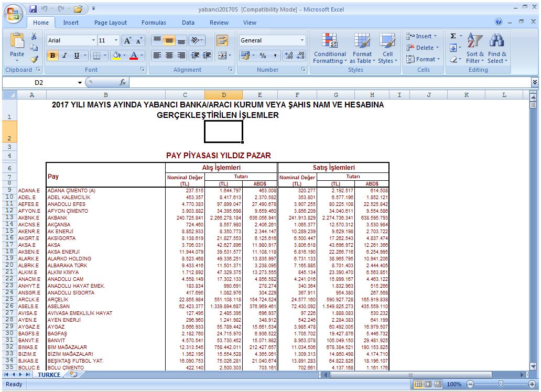Toggle Middle Align vertical alignment
The width and height of the screenshot is (541, 392).
click(x=169, y=41)
